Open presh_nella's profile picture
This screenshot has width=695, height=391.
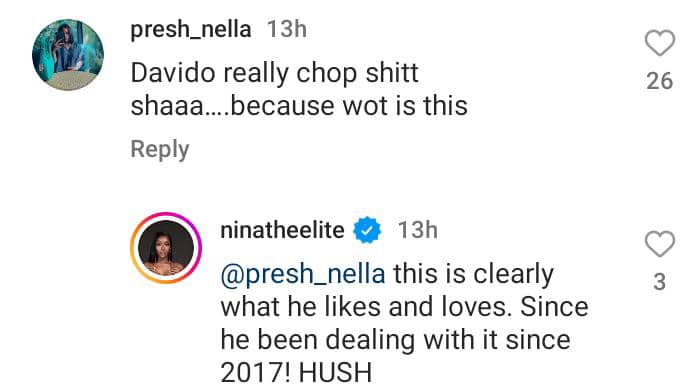[x=68, y=55]
